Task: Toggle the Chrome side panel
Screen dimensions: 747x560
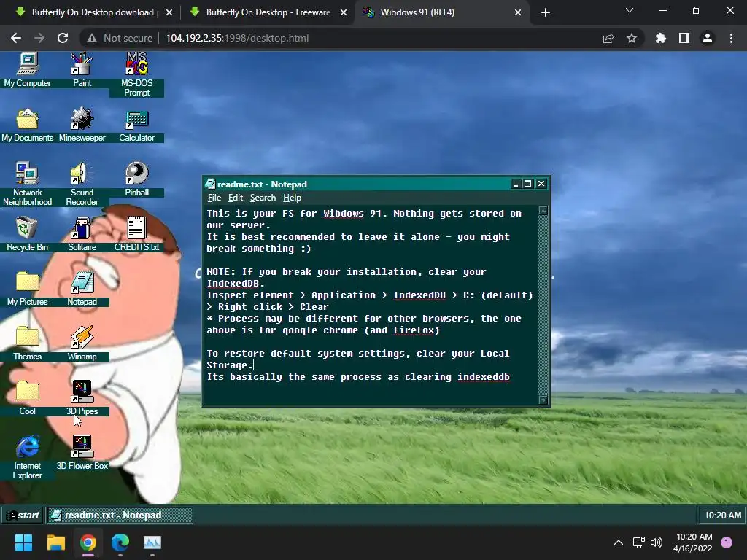Action: (684, 38)
